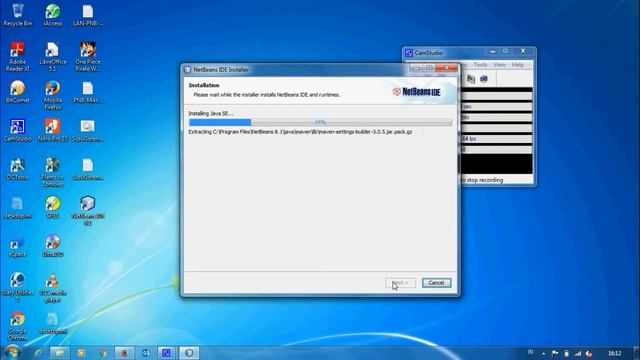Open Action Center flag in tray
640x360 pixels.
tap(555, 353)
